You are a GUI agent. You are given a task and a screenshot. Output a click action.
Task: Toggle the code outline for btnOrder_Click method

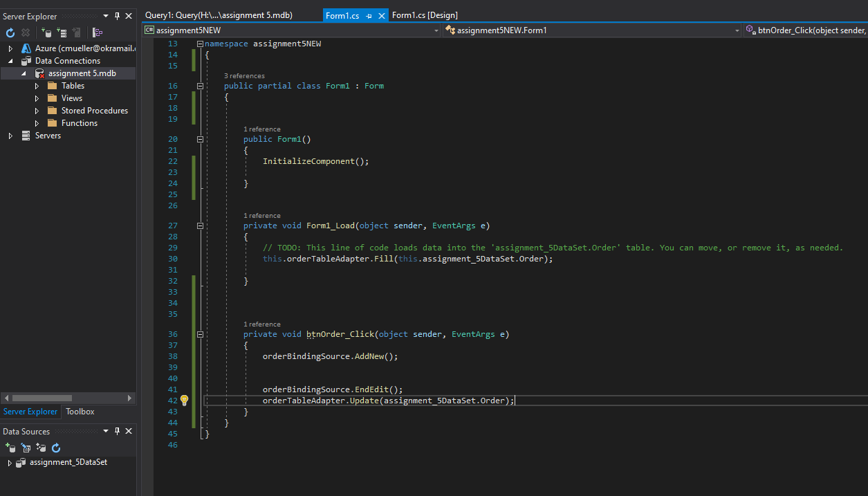point(199,334)
